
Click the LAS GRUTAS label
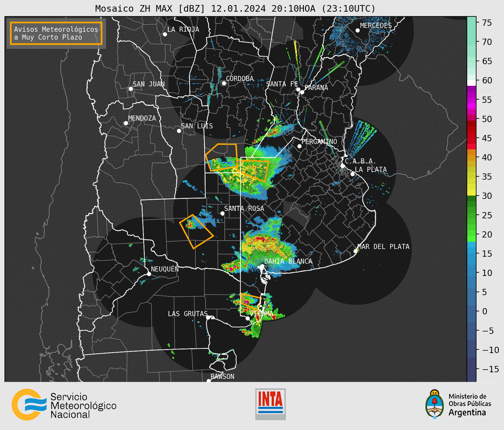[188, 314]
